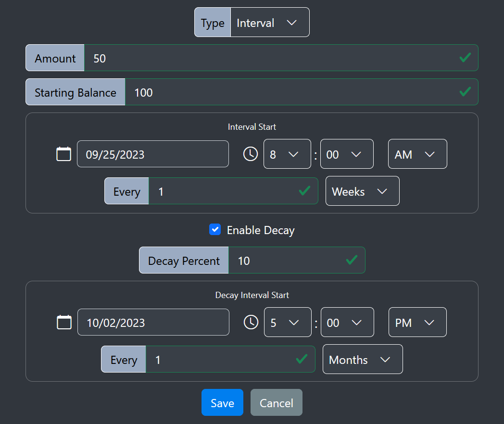This screenshot has height=424, width=504.
Task: Click the Decay Percent label
Action: pyautogui.click(x=184, y=260)
